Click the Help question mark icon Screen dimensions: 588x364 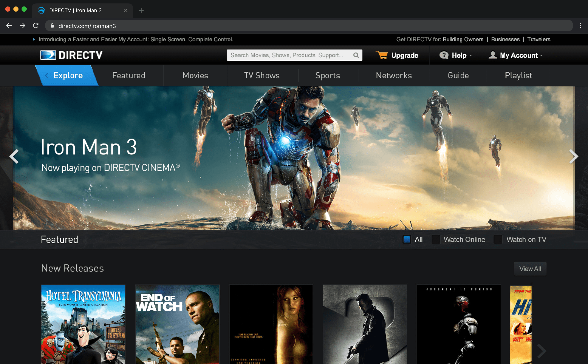(444, 55)
